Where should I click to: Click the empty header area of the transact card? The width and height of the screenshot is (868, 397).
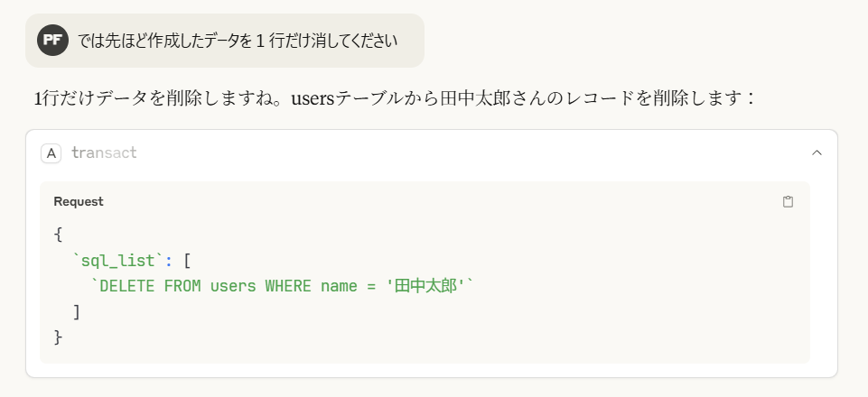pyautogui.click(x=471, y=153)
